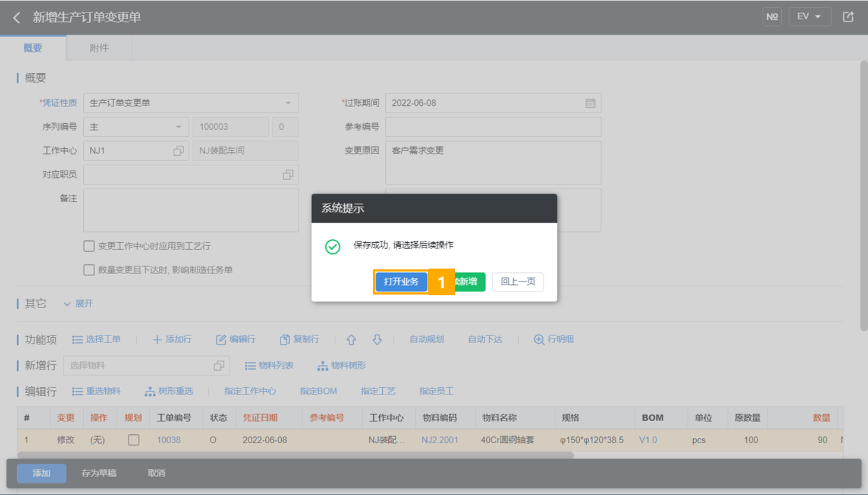Click the move row down arrow
Image resolution: width=868 pixels, height=495 pixels.
[x=377, y=339]
